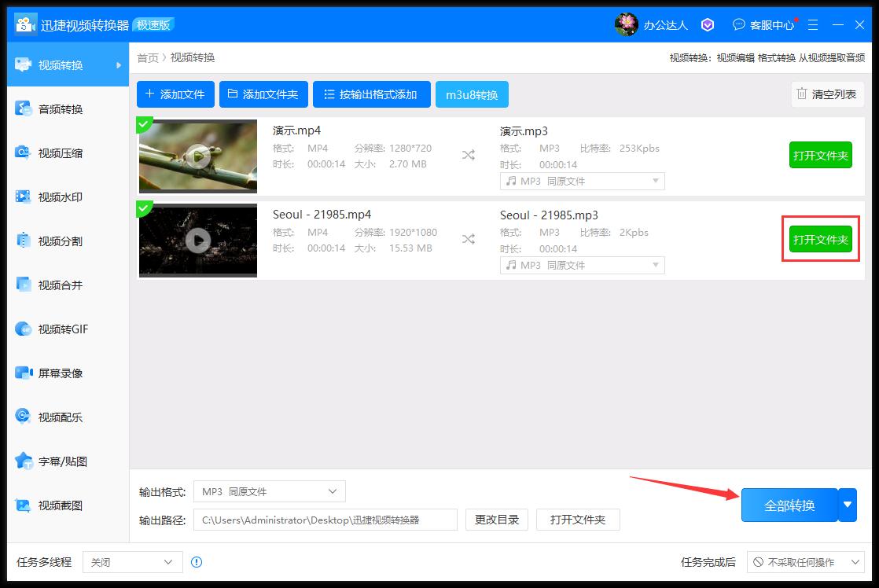Open the 视频分割 tool
Screen dimensions: 879x588
(51, 240)
